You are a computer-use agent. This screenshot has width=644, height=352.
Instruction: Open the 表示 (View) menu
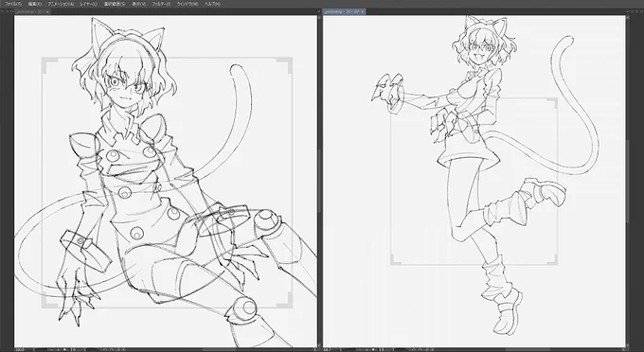(139, 4)
